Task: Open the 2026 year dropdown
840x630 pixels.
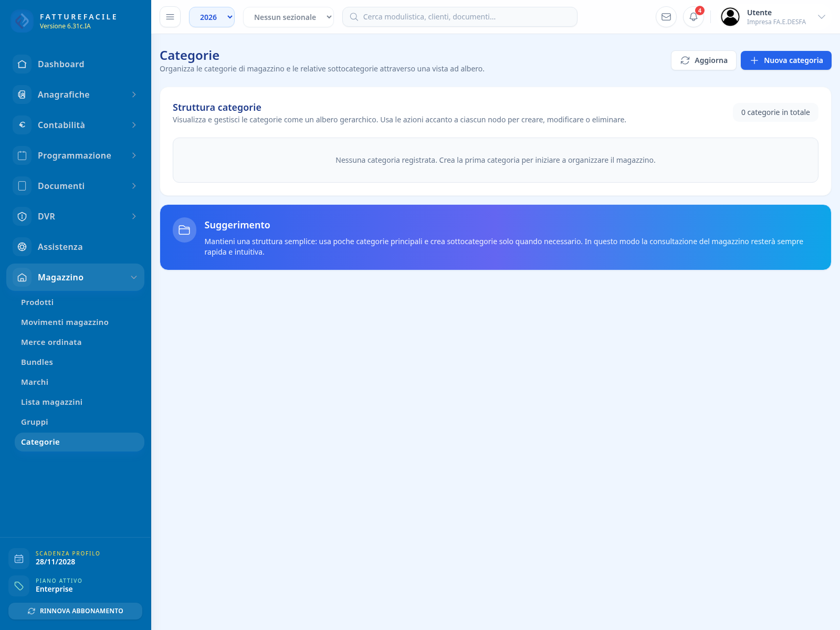Action: tap(212, 17)
